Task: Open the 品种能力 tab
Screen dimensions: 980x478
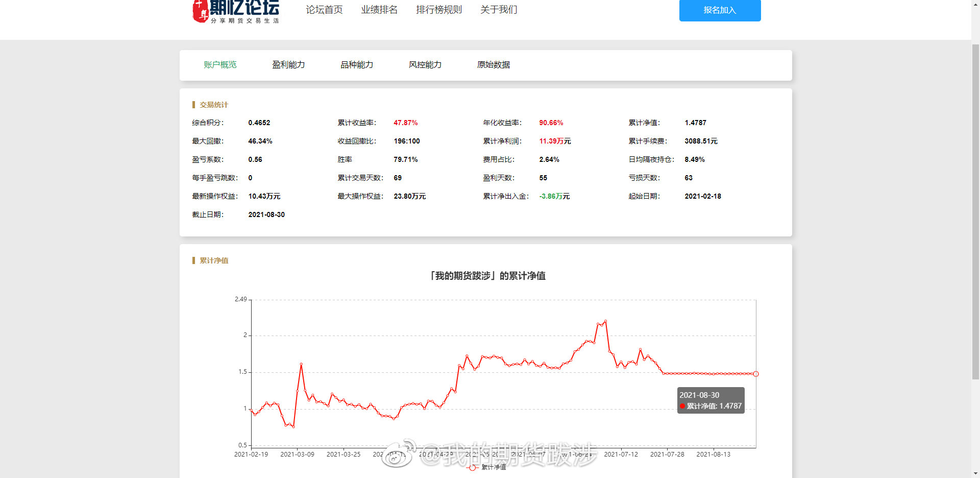Action: coord(357,65)
